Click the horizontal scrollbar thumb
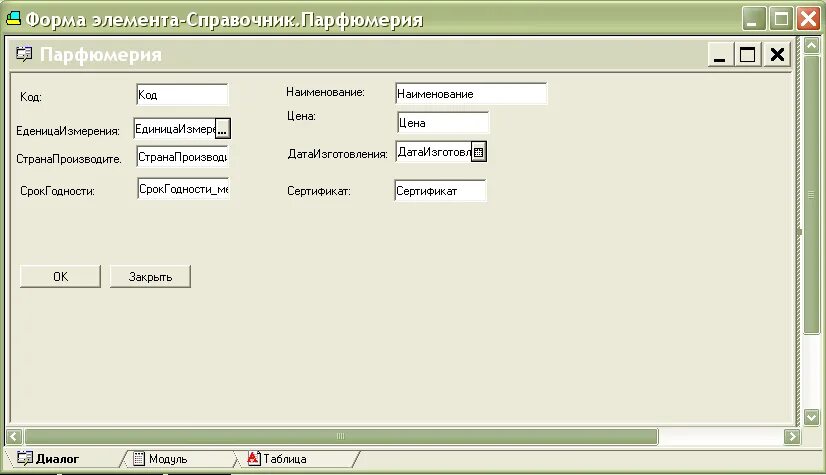 (x=341, y=436)
